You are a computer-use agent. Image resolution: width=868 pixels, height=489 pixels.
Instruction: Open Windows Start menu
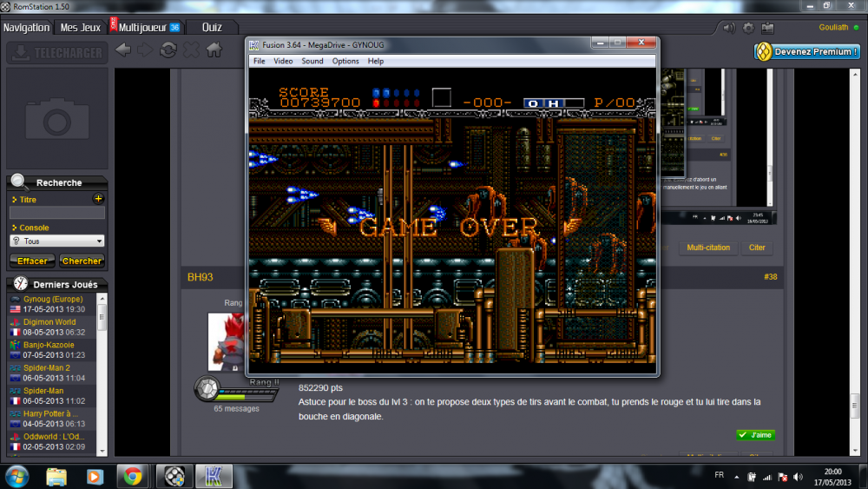point(16,476)
